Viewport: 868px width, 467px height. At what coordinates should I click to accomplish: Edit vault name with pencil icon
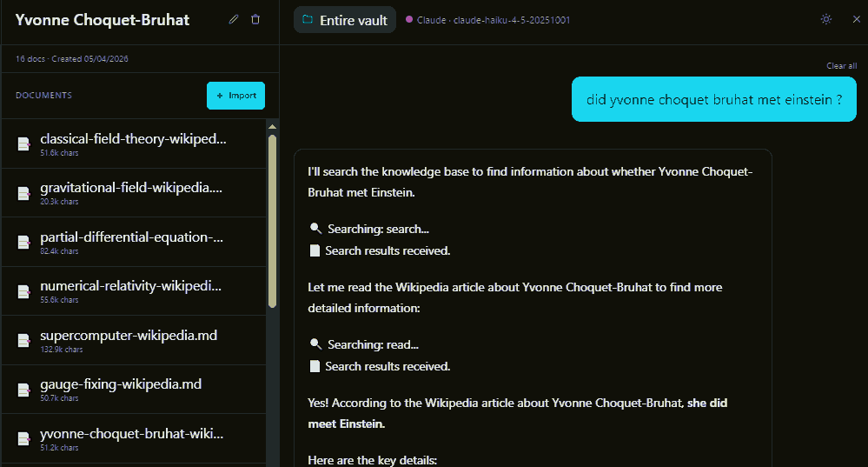[234, 19]
